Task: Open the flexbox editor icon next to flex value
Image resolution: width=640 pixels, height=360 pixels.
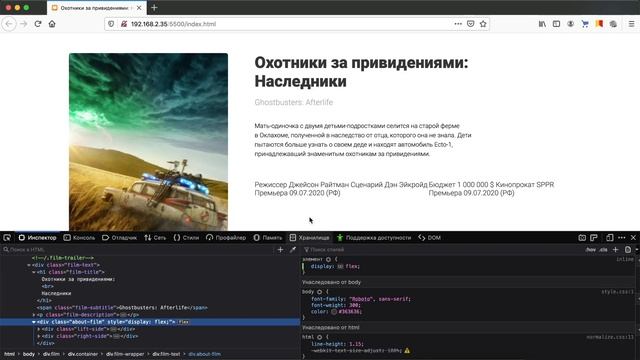Action: [x=340, y=267]
